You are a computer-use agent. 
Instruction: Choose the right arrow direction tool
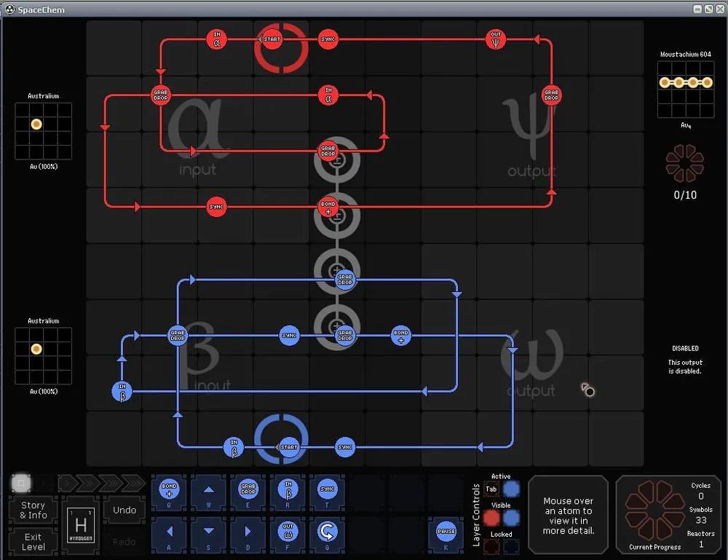click(x=248, y=532)
